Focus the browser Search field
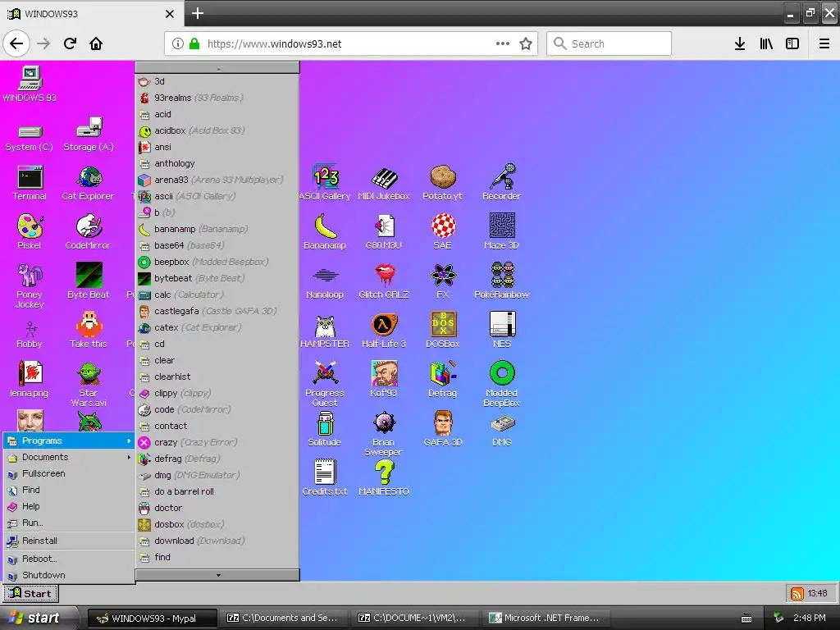Image resolution: width=840 pixels, height=630 pixels. point(609,43)
